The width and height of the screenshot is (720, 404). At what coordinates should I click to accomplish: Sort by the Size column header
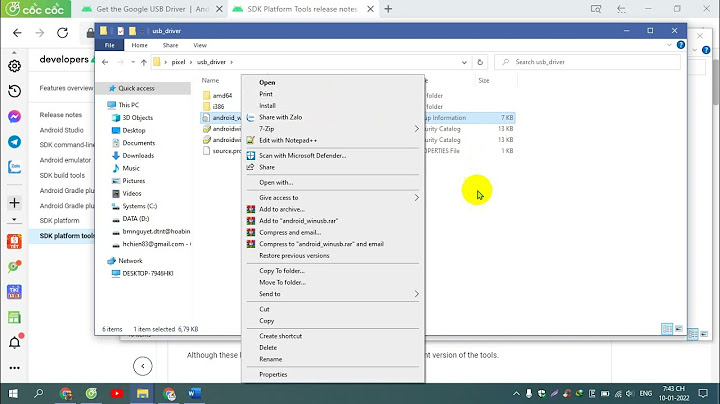pos(484,80)
